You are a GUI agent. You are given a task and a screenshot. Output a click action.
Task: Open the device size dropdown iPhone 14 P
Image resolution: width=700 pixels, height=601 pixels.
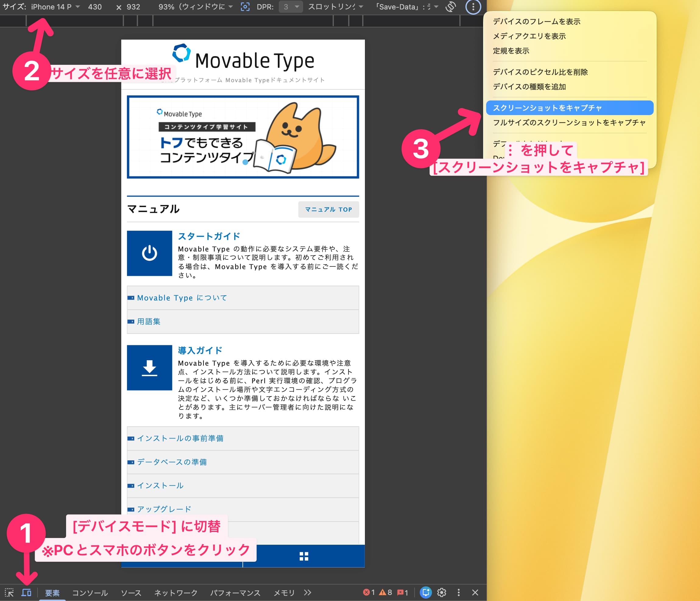pyautogui.click(x=55, y=7)
